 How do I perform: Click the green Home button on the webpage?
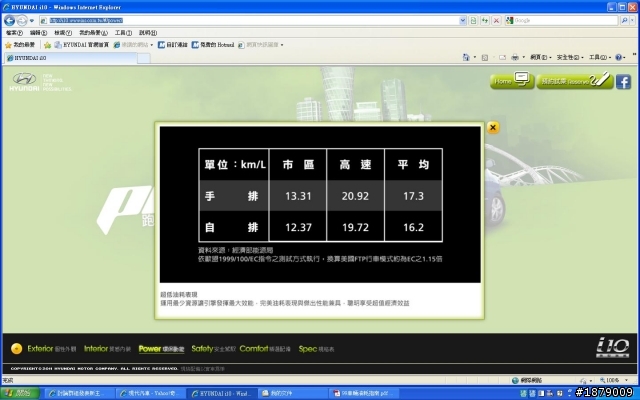(512, 81)
